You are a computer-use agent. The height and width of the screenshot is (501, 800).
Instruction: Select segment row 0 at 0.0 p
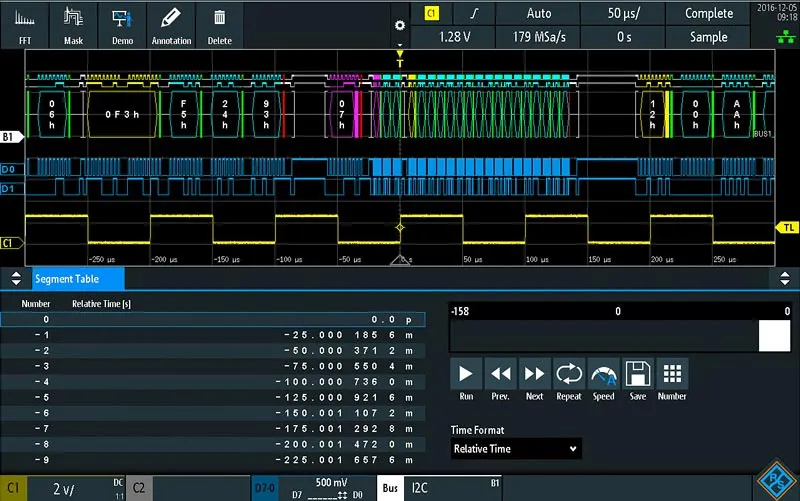coord(213,319)
